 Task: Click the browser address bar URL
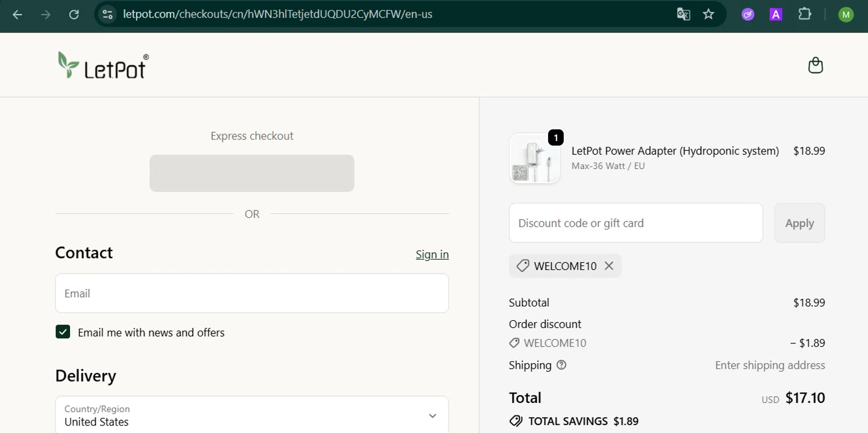(x=278, y=14)
